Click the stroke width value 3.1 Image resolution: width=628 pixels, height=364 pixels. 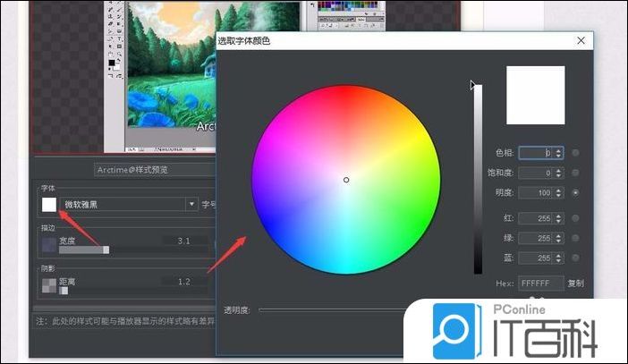[183, 241]
